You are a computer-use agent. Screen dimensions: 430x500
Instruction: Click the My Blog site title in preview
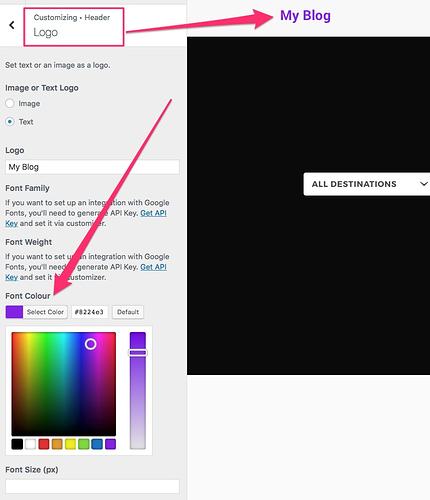305,16
